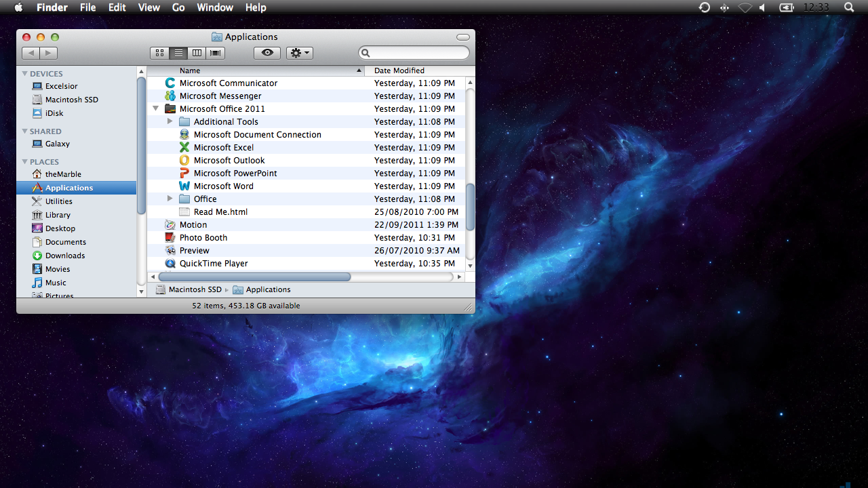Collapse the Microsoft Office 2011 folder
868x488 pixels.
pos(156,108)
